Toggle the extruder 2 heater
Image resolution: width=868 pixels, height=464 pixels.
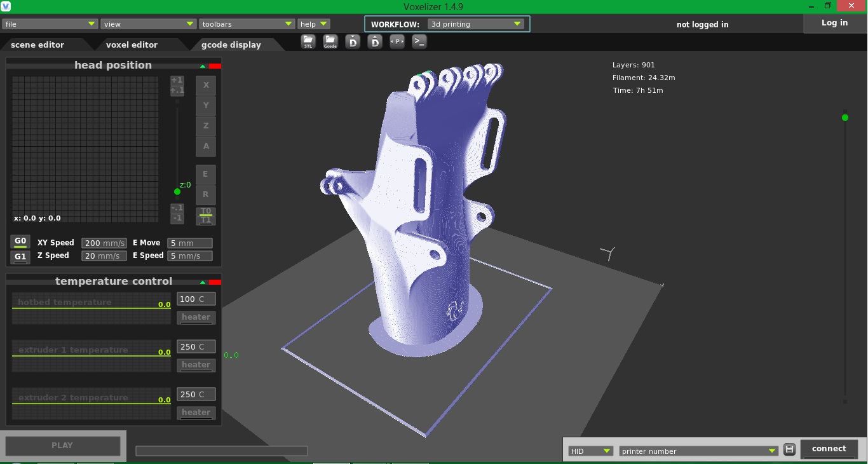(196, 413)
